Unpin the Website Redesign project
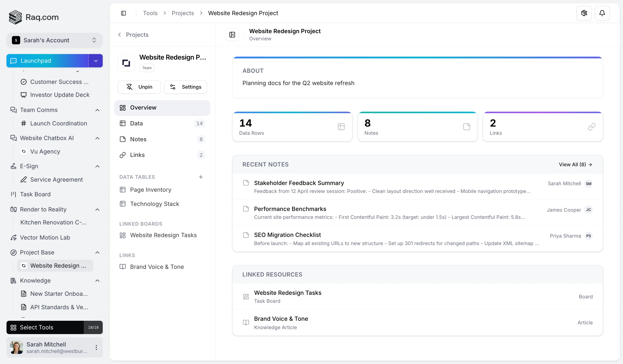 pos(139,87)
